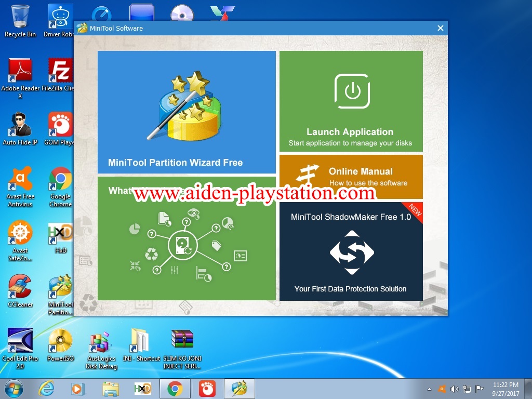Open Adobe Reader X desktop shortcut

[x=20, y=78]
